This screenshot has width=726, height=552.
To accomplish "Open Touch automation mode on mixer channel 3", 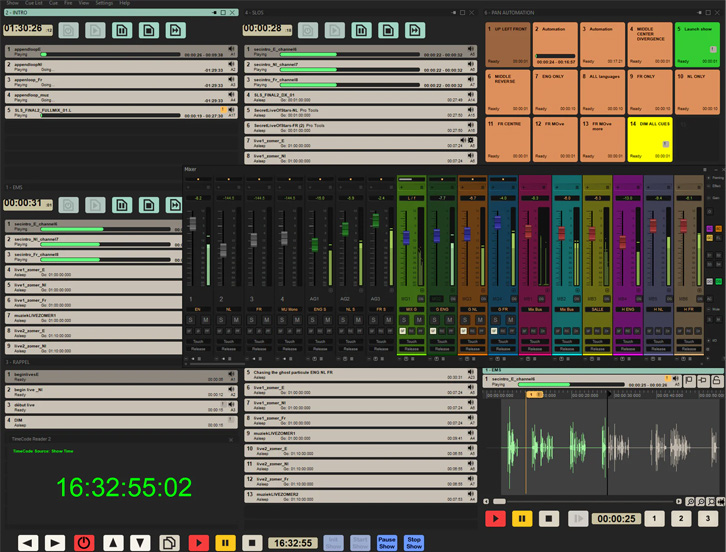I will coord(257,341).
